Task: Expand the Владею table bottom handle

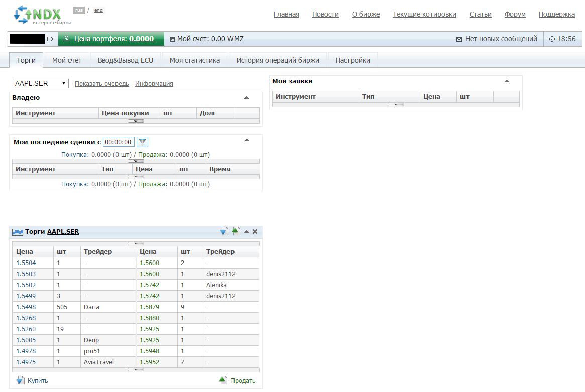Action: [x=136, y=121]
